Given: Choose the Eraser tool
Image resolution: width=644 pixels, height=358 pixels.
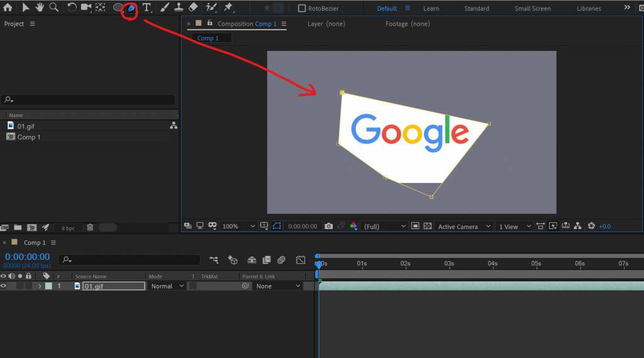Looking at the screenshot, I should tap(193, 8).
